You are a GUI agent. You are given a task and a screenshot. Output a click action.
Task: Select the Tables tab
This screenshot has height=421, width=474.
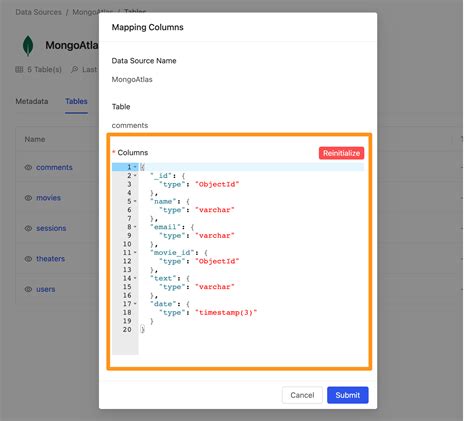(x=76, y=101)
